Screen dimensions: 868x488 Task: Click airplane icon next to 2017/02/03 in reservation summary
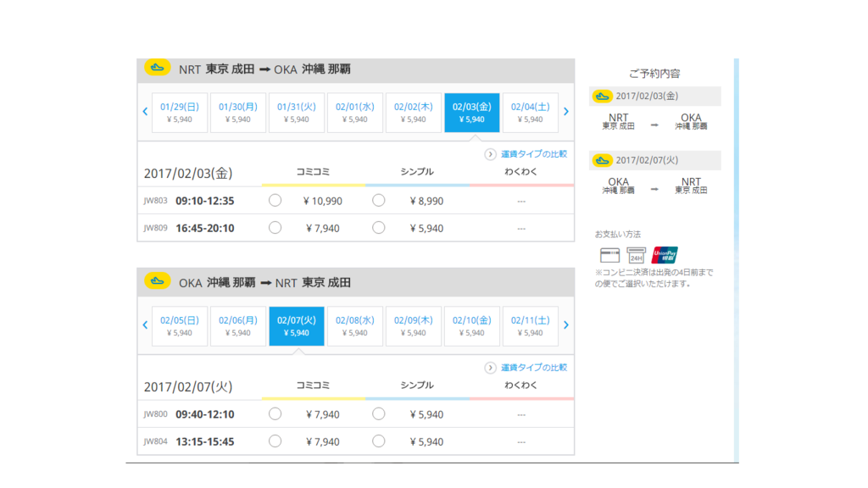[x=603, y=97]
